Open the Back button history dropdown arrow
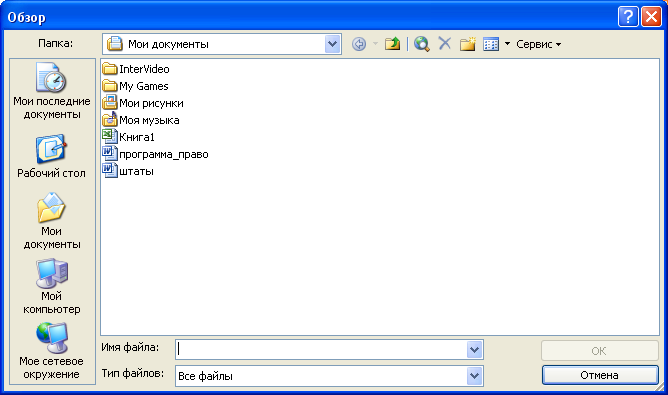 pyautogui.click(x=375, y=43)
